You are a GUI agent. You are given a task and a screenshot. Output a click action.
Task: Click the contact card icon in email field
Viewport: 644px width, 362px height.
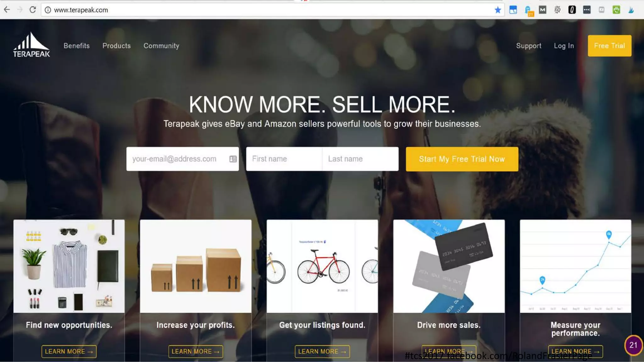[233, 159]
